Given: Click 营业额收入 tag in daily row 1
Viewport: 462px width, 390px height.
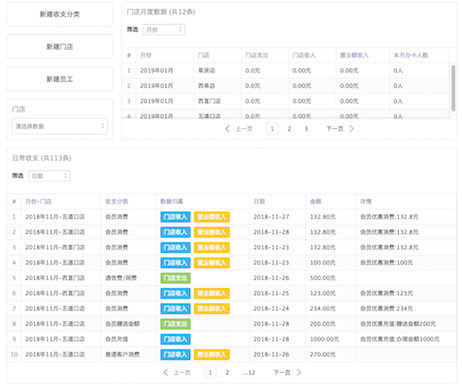Looking at the screenshot, I should pos(212,217).
